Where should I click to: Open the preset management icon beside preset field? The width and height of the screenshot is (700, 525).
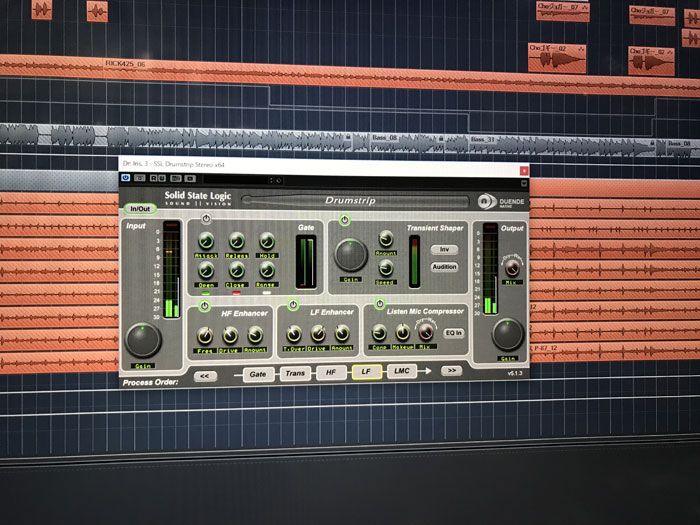coord(279,180)
